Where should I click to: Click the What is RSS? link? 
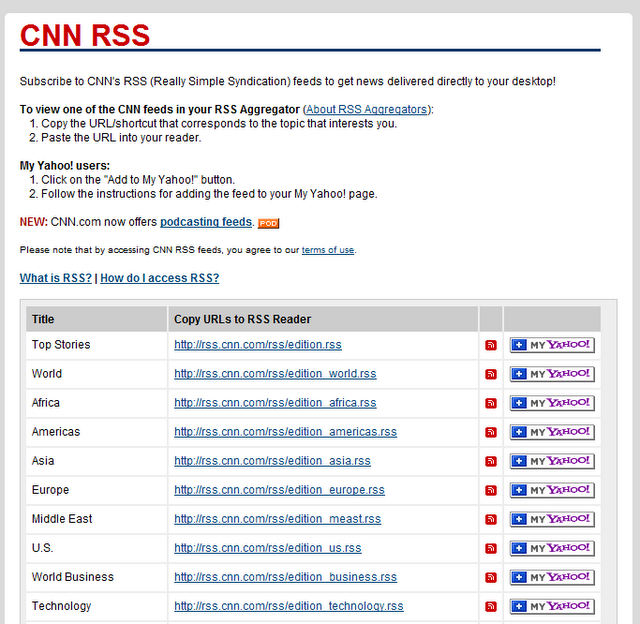(56, 278)
